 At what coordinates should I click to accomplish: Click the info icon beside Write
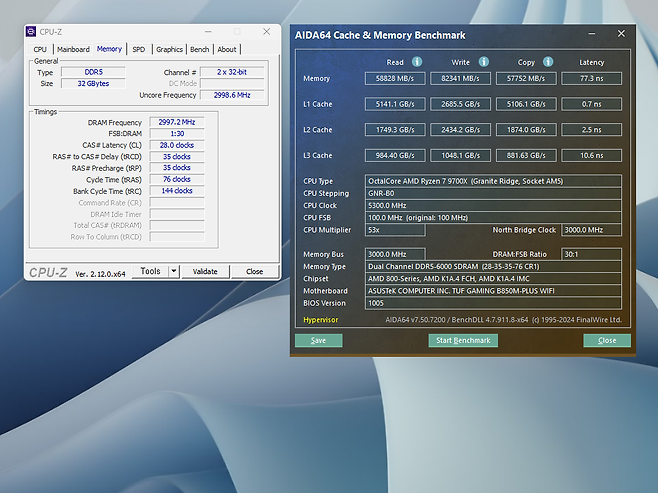tap(484, 62)
